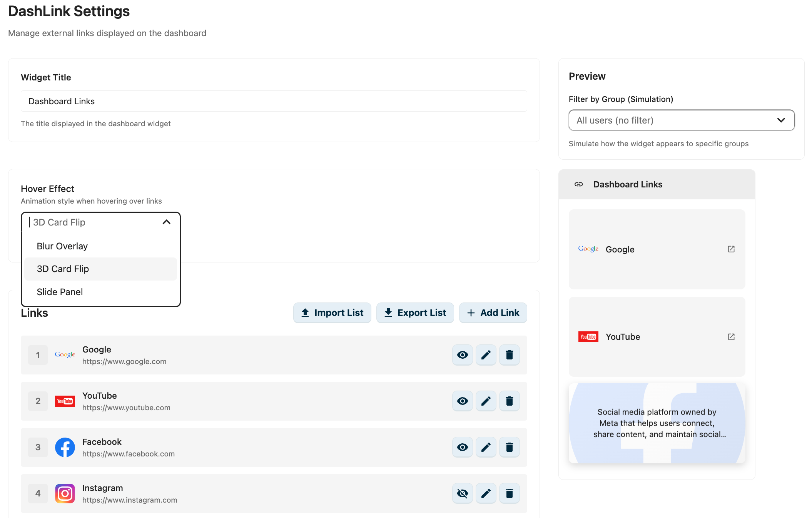Delete the Instagram link entry
812x518 pixels.
click(509, 493)
